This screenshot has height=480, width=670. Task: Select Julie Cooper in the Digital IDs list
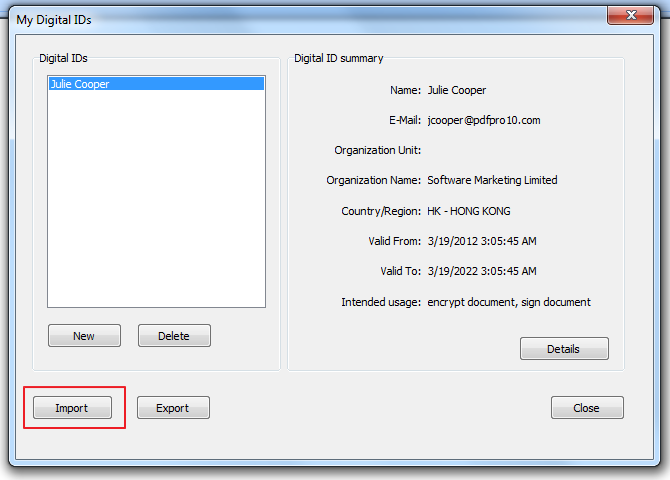[x=80, y=85]
